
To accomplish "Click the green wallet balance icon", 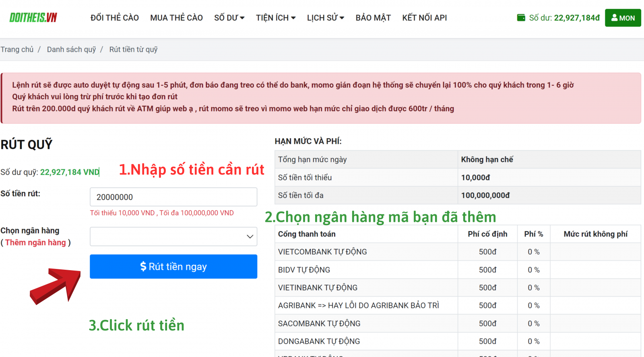I will [x=521, y=18].
